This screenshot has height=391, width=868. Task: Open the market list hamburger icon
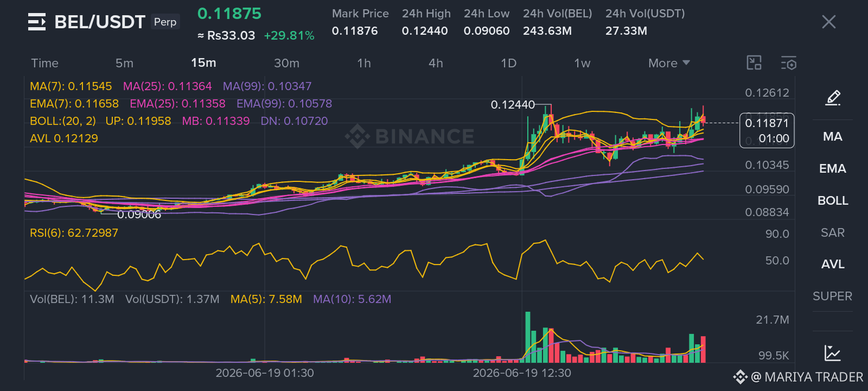[x=37, y=22]
